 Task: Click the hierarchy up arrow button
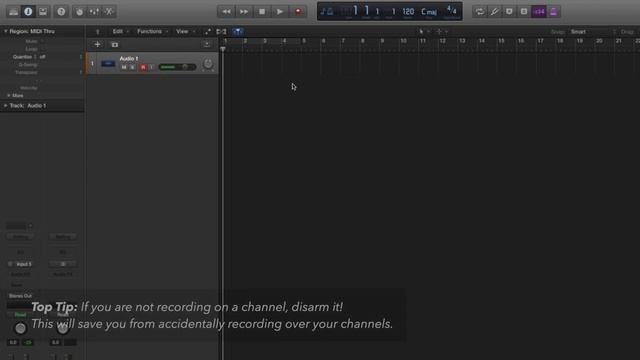[97, 31]
